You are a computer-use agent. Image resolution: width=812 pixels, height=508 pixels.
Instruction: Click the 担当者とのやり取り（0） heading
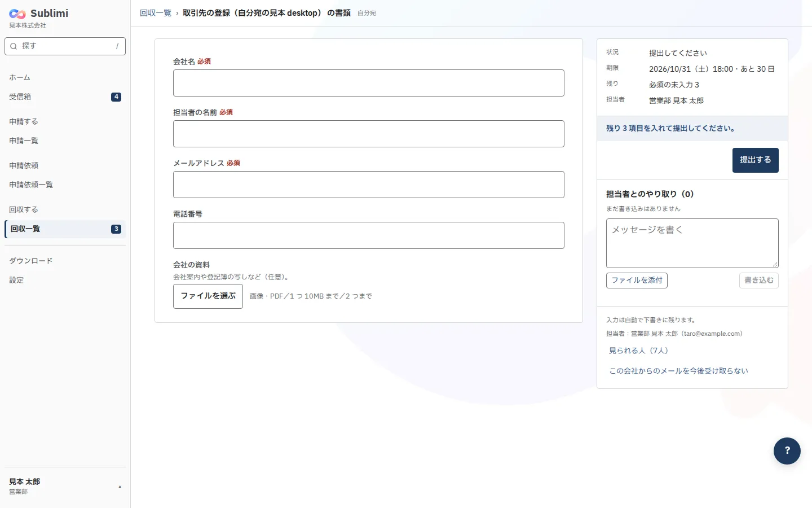650,194
